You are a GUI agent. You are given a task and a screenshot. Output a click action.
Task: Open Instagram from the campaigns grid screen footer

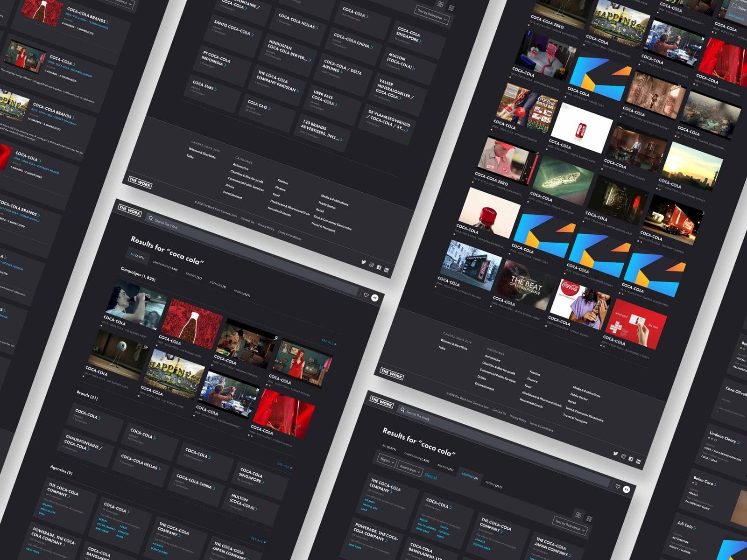(x=623, y=456)
